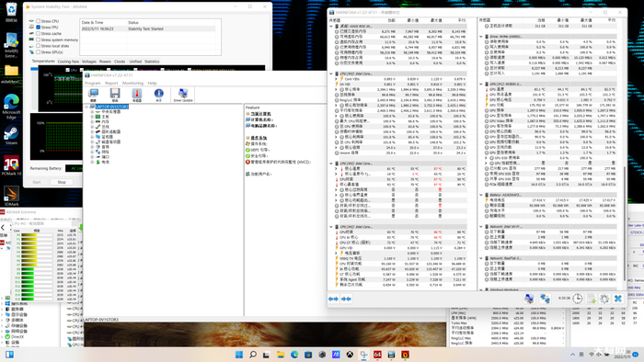Open File Explorer from the taskbar

click(281, 355)
